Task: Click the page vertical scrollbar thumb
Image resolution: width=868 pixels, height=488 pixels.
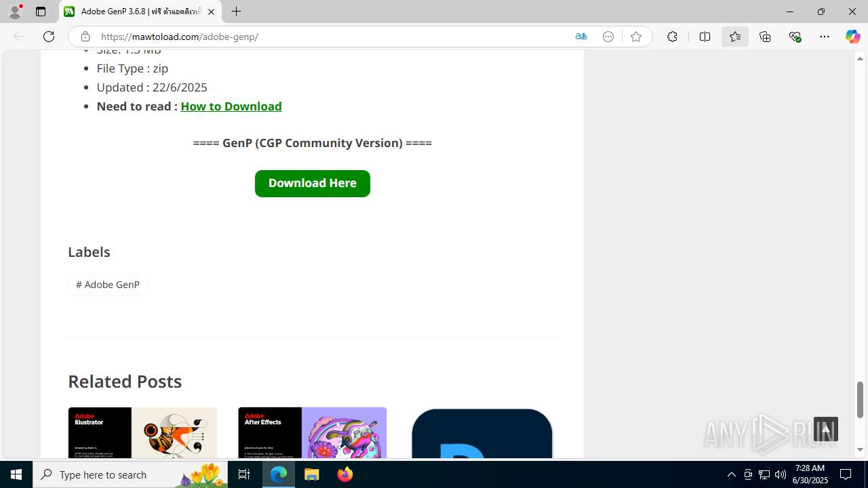Action: pyautogui.click(x=860, y=400)
